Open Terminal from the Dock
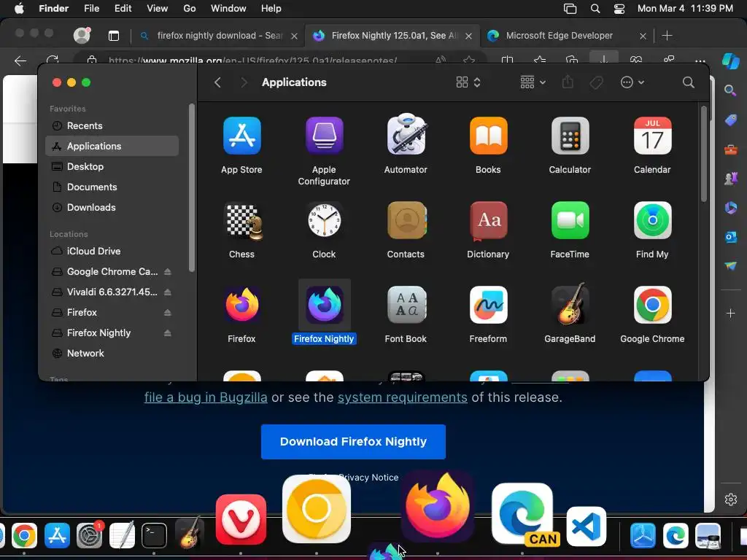Image resolution: width=747 pixels, height=560 pixels. coord(155,535)
